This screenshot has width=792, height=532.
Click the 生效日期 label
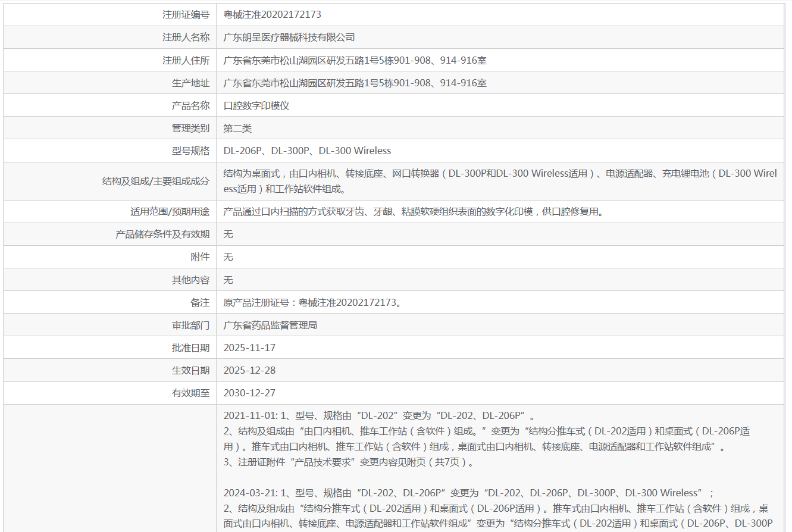point(190,370)
